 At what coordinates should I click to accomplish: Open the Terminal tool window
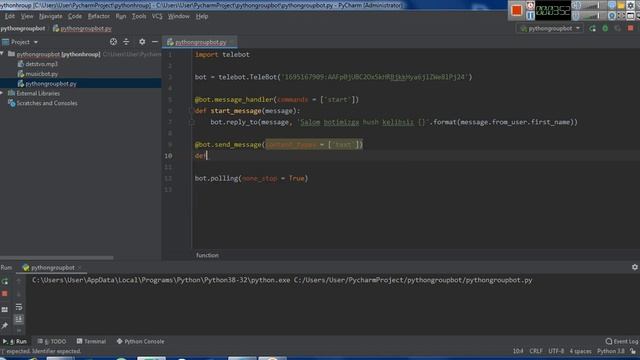(91, 341)
